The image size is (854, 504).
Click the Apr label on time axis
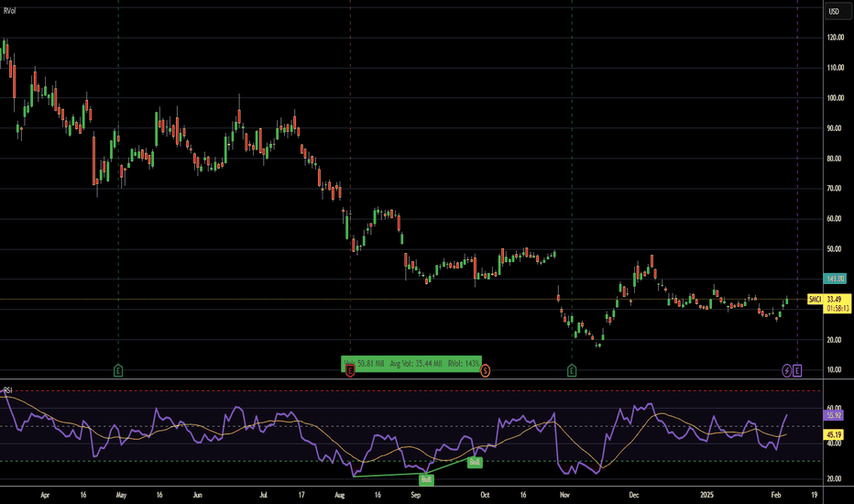(x=45, y=495)
